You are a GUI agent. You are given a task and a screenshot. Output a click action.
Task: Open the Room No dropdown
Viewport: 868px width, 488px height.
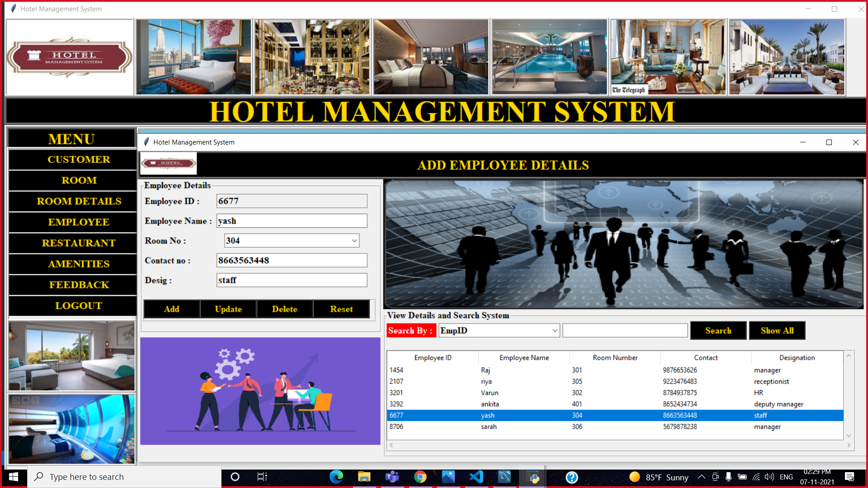pyautogui.click(x=354, y=240)
